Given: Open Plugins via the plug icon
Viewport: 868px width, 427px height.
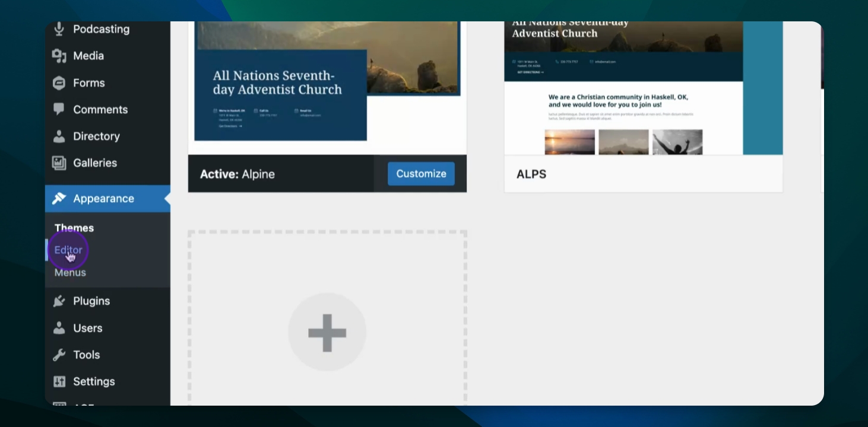Looking at the screenshot, I should coord(59,301).
